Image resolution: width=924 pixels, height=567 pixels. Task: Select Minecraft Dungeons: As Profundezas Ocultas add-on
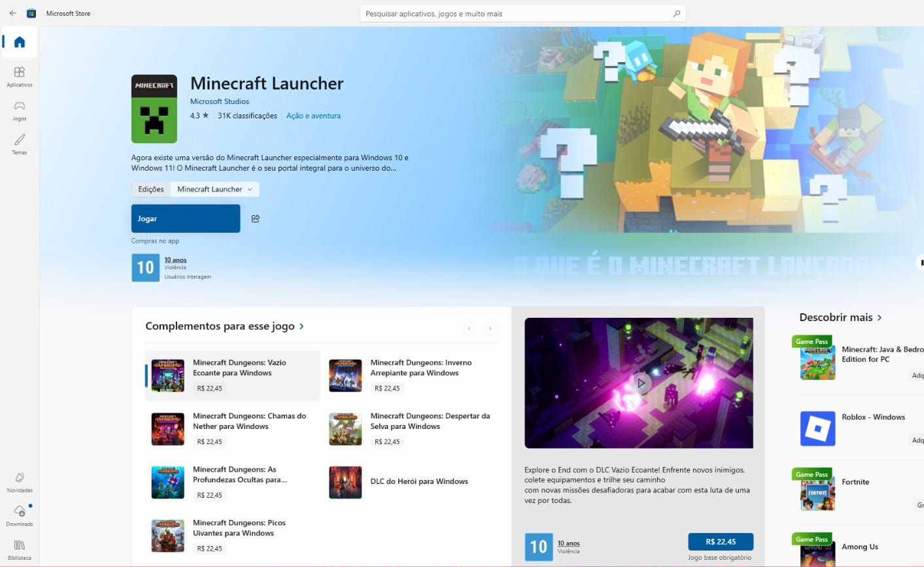tap(233, 483)
